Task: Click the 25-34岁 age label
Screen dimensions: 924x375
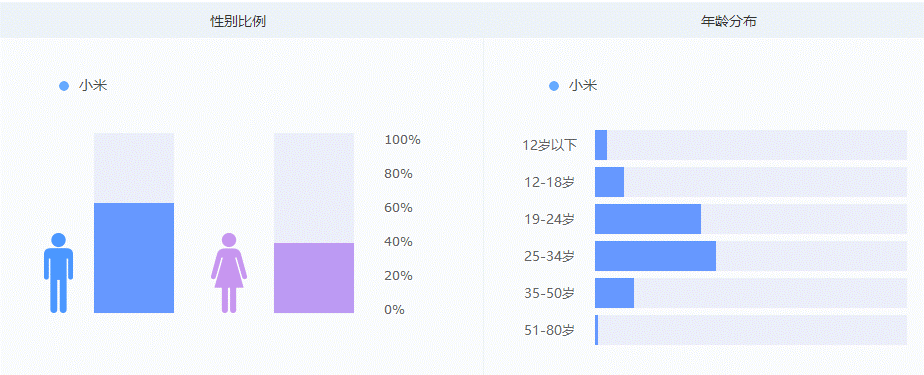Action: 549,256
